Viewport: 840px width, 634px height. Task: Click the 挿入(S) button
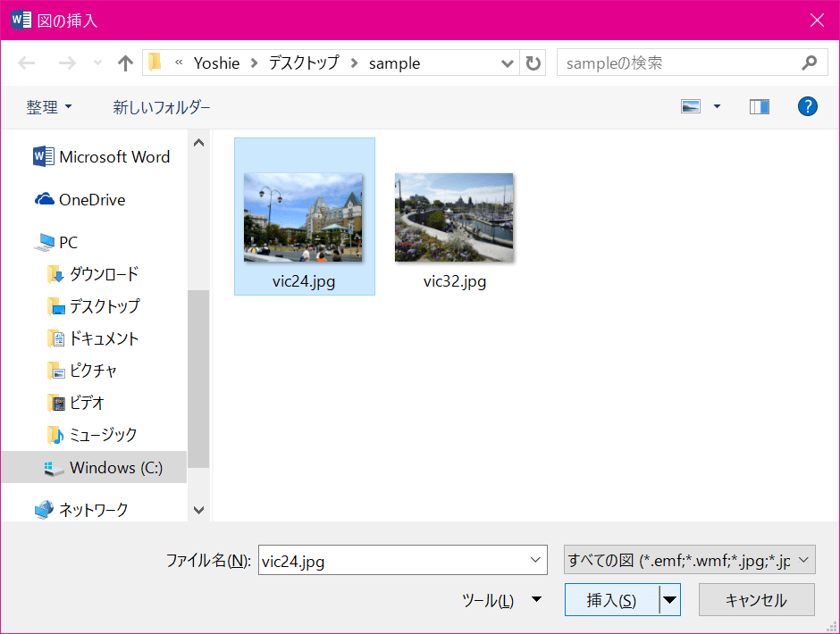click(612, 600)
